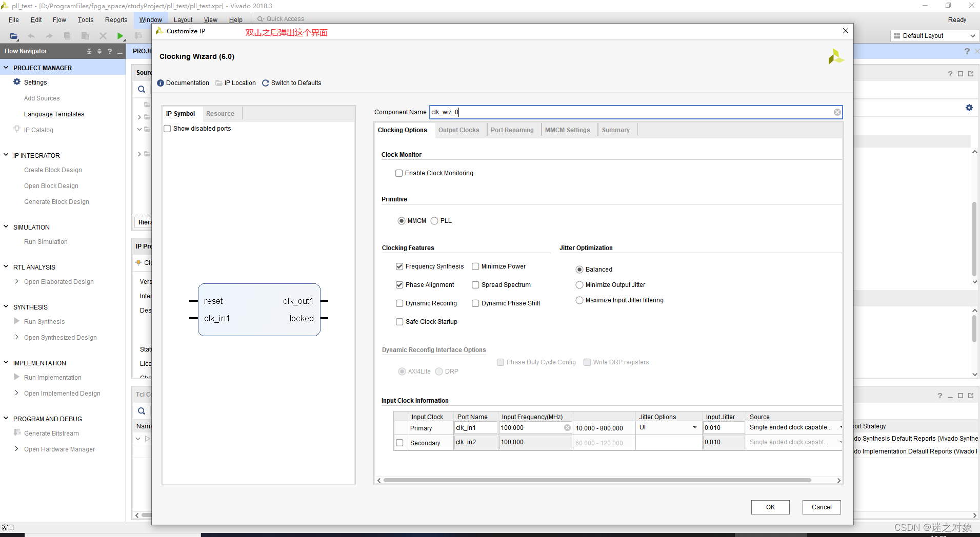Enable Show disabled ports checkbox
980x537 pixels.
(167, 129)
